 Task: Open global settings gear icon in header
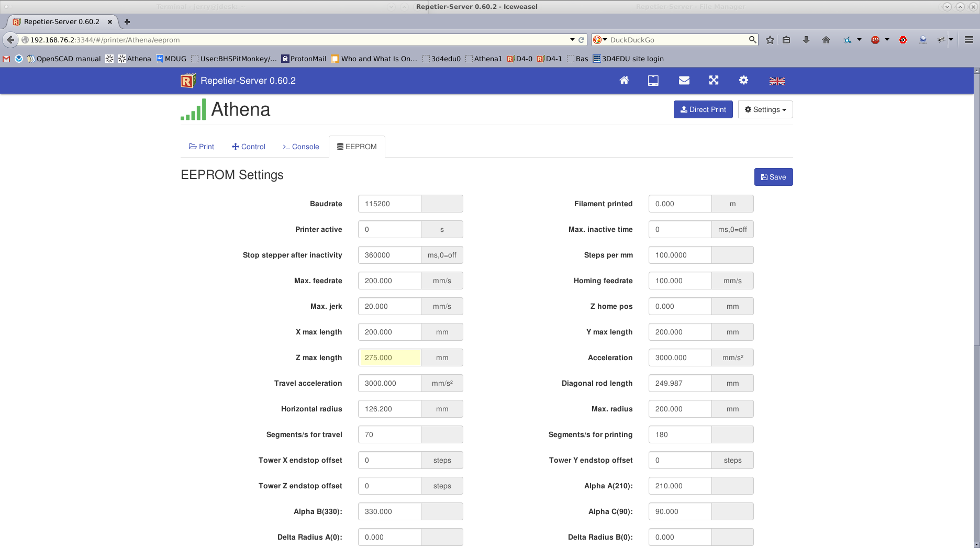[x=743, y=80]
